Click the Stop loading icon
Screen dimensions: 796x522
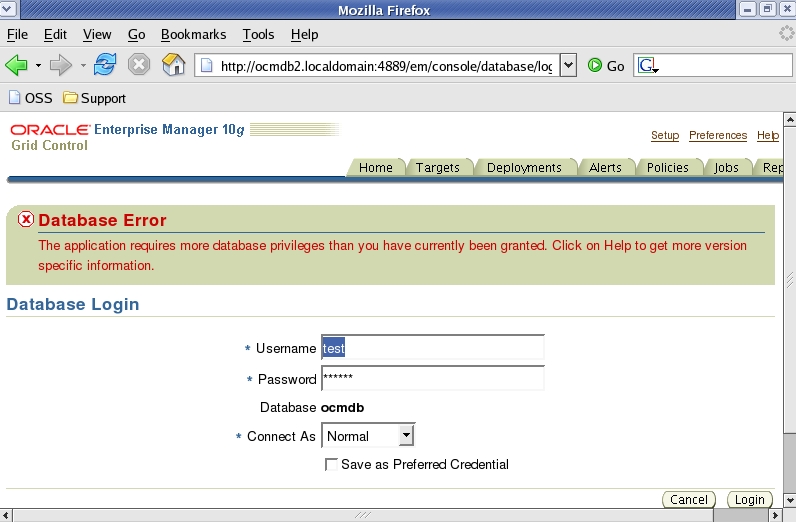pos(139,65)
